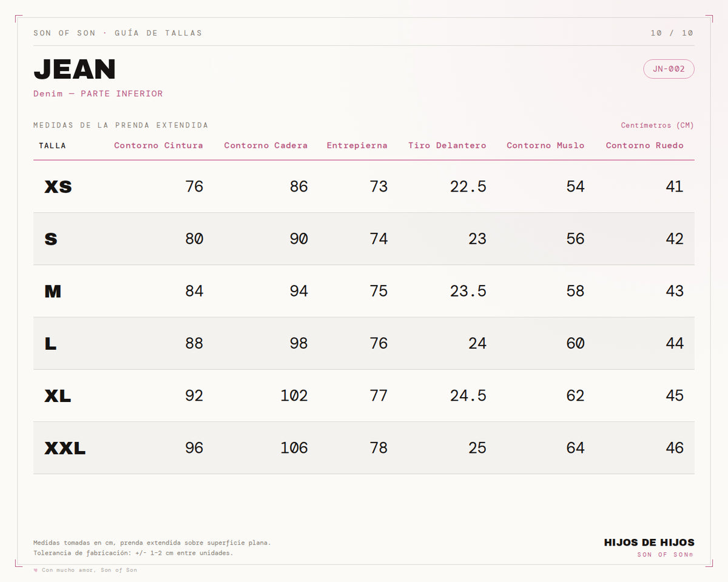The image size is (728, 582).
Task: Click the page indicator 10 / 10
Action: click(x=672, y=33)
